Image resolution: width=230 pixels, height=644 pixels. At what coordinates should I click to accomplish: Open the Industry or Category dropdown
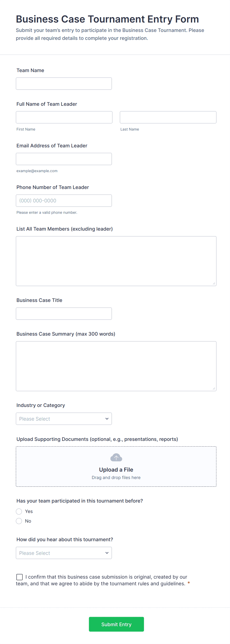[64, 419]
